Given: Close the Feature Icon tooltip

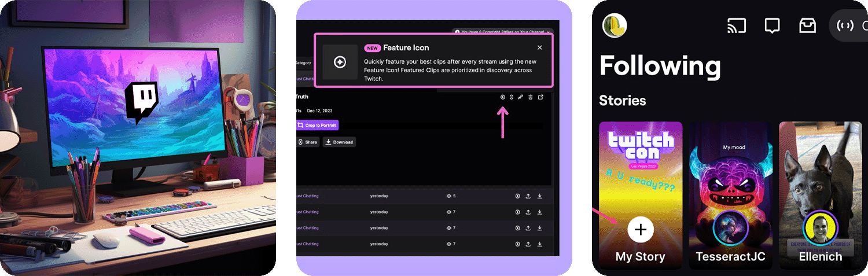Looking at the screenshot, I should tap(540, 47).
